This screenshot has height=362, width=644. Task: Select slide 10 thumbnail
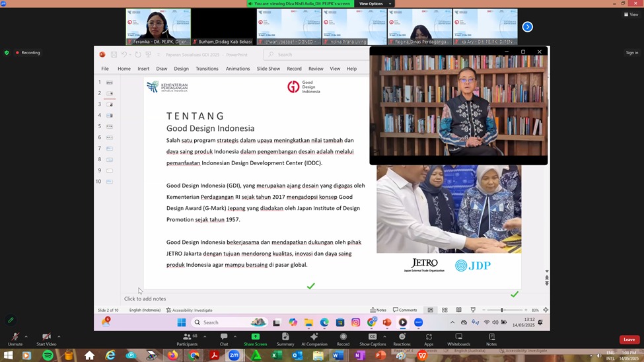coord(110,182)
